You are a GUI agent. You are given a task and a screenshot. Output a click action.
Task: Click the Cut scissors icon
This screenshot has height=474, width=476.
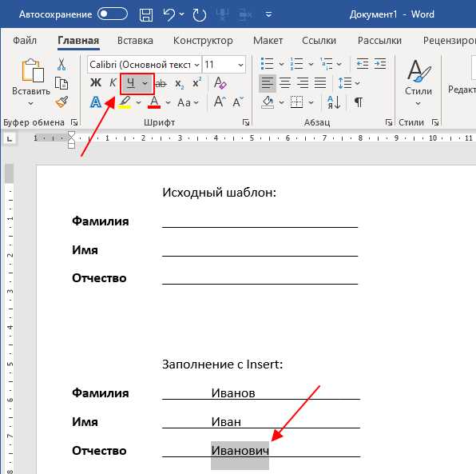tap(61, 65)
